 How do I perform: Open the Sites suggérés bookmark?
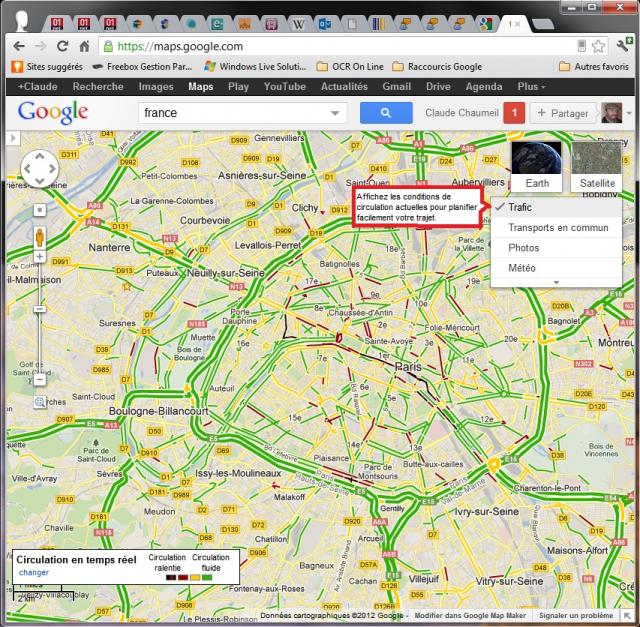pyautogui.click(x=47, y=67)
